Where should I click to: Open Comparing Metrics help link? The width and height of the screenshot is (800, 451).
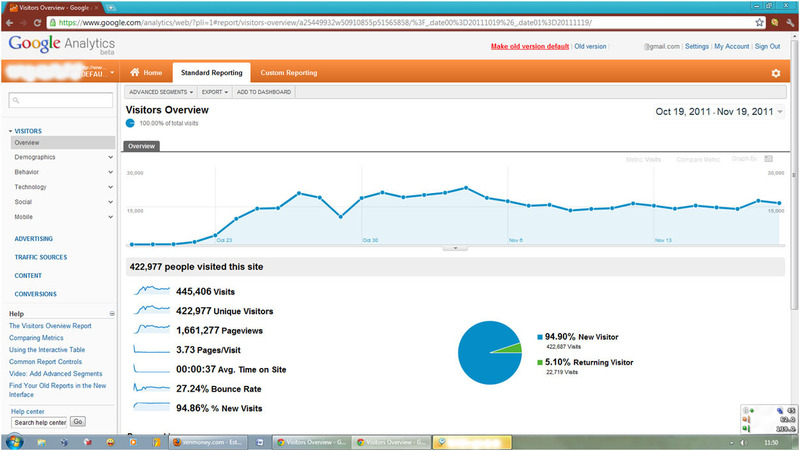pyautogui.click(x=36, y=338)
